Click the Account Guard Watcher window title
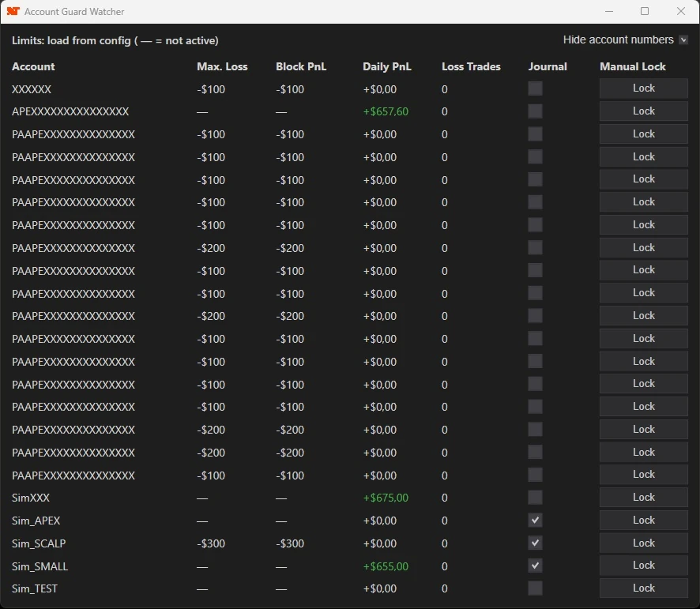The height and width of the screenshot is (609, 700). 74,12
